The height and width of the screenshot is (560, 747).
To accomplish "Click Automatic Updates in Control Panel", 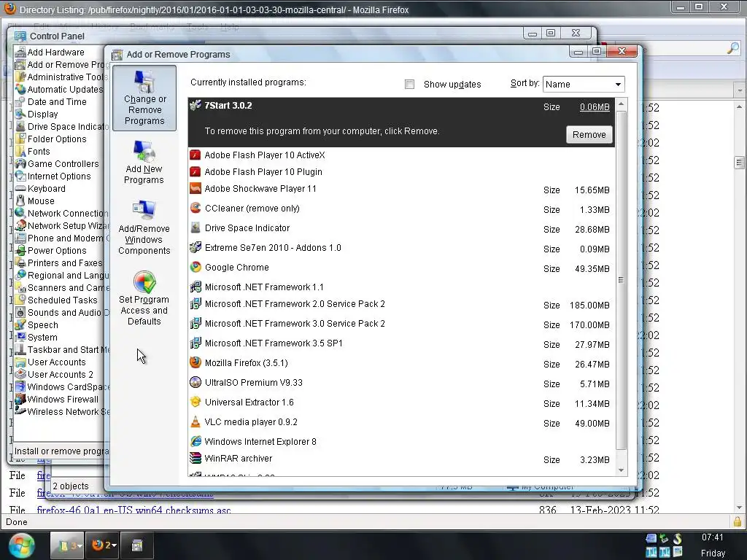I will coord(59,90).
